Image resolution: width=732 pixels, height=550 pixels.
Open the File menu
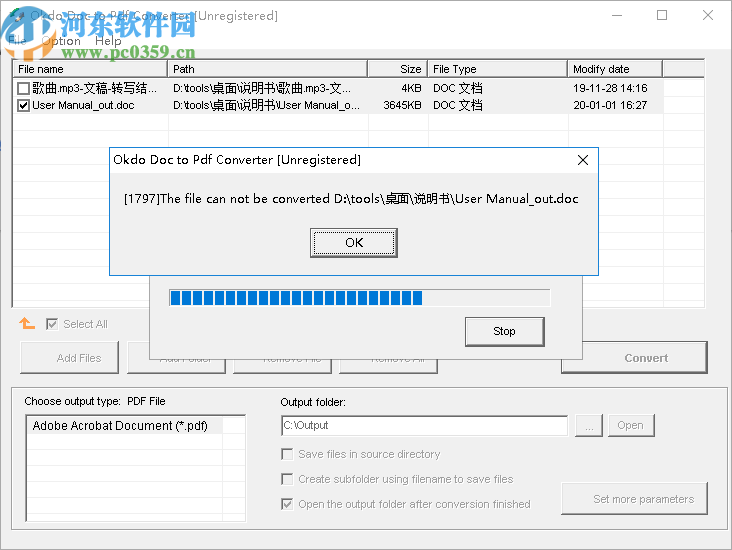[x=17, y=41]
